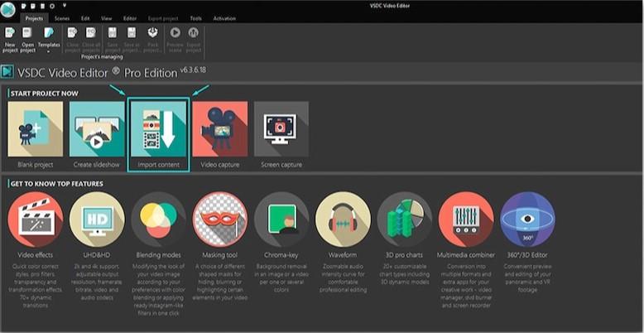Click the UHD&HD monitor icon
644x333 pixels.
(97, 220)
